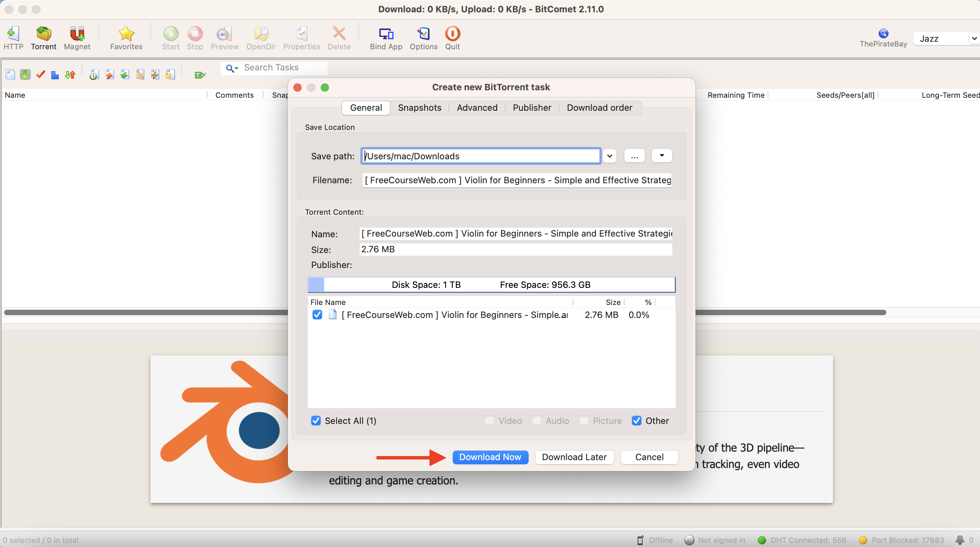Click the clock document filter icon
The height and width of the screenshot is (547, 980).
[94, 75]
